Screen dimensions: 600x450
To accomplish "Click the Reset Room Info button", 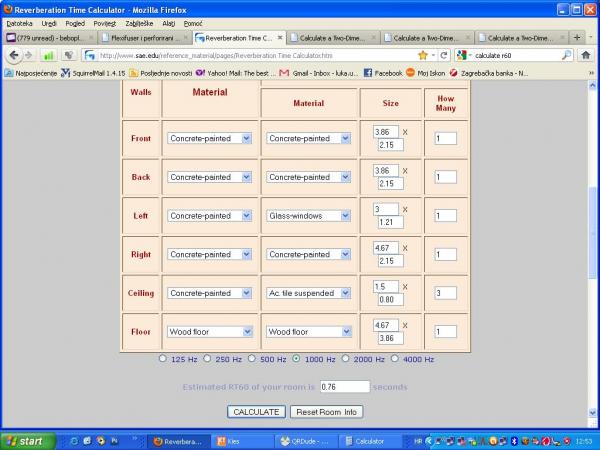I will pos(326,411).
